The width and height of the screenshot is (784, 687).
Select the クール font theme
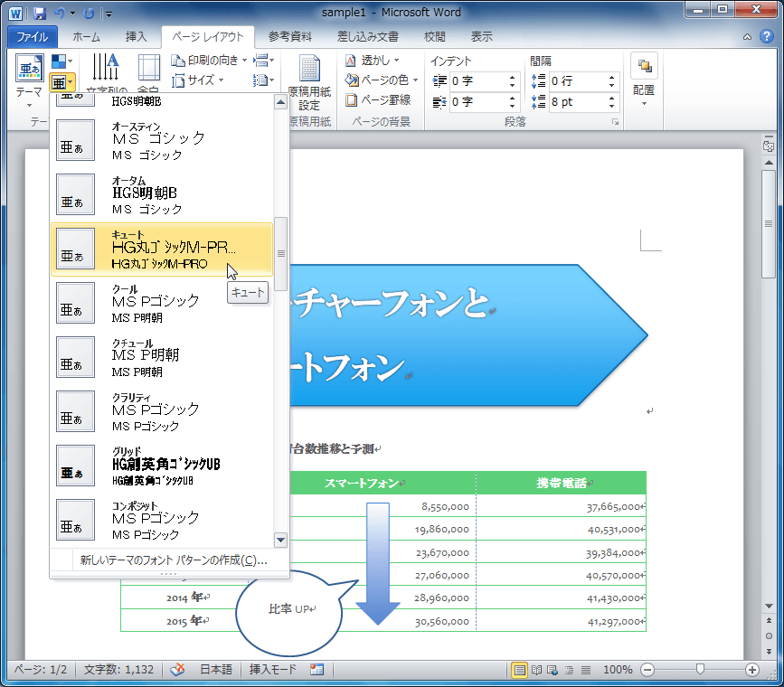162,303
